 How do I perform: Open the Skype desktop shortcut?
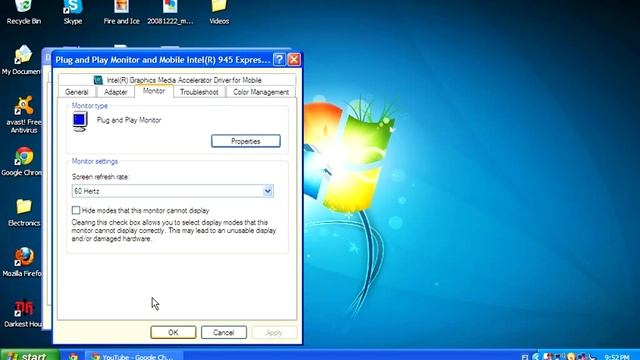point(73,11)
